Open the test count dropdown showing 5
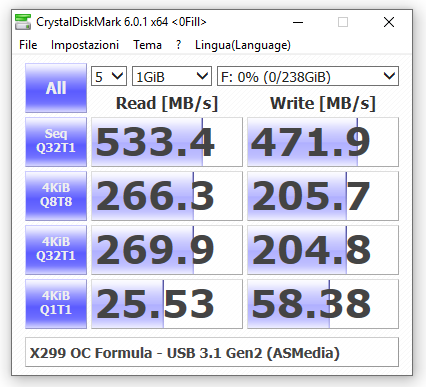This screenshot has height=387, width=426. (109, 76)
